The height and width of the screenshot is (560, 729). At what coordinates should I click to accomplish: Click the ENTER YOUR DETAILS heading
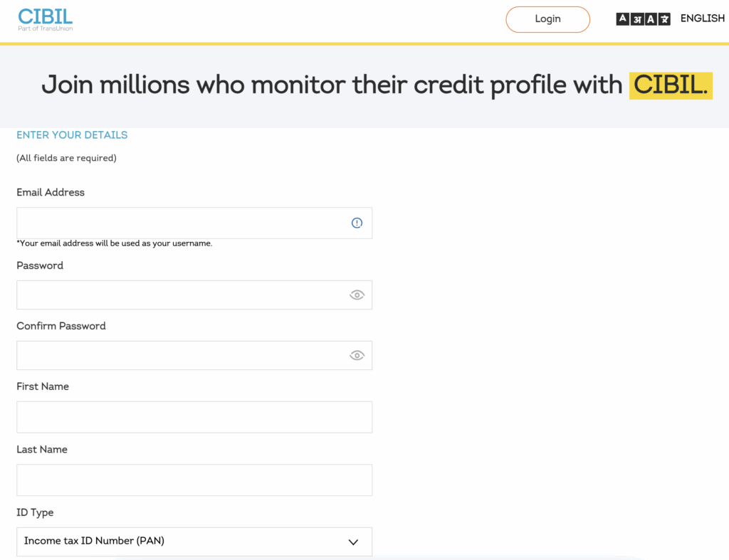[71, 134]
